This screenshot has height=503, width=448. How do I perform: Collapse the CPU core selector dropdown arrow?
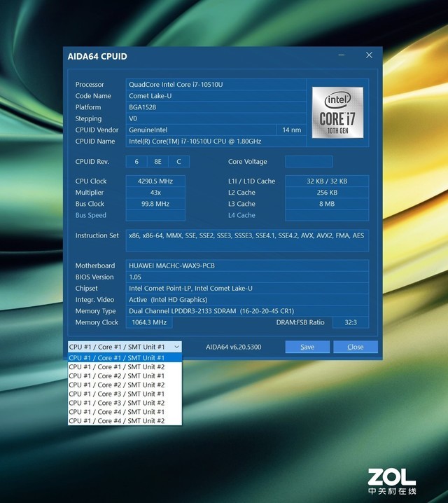176,347
